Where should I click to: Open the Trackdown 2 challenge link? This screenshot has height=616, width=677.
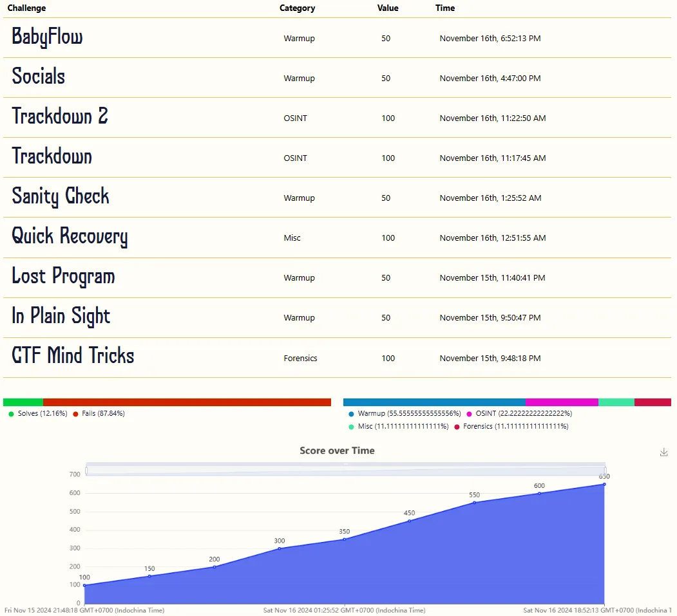coord(60,117)
